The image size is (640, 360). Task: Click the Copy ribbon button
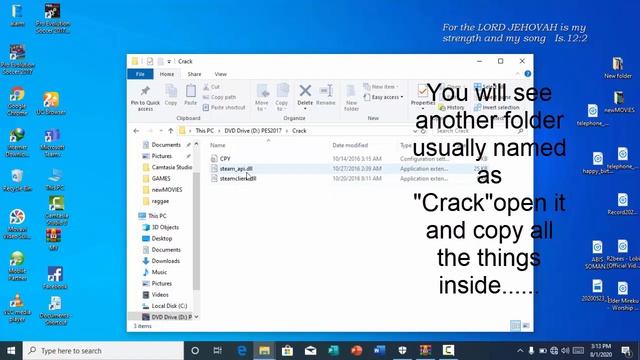point(171,95)
